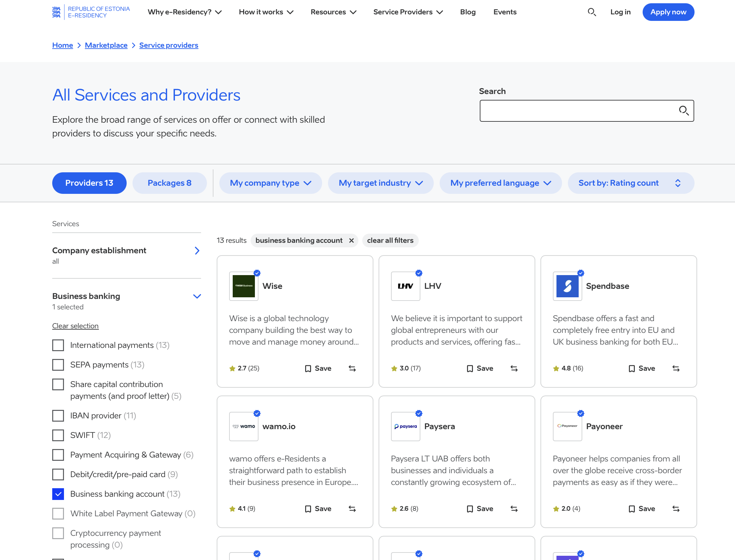
Task: Click the verified badge on Wise logo
Action: coord(257,273)
